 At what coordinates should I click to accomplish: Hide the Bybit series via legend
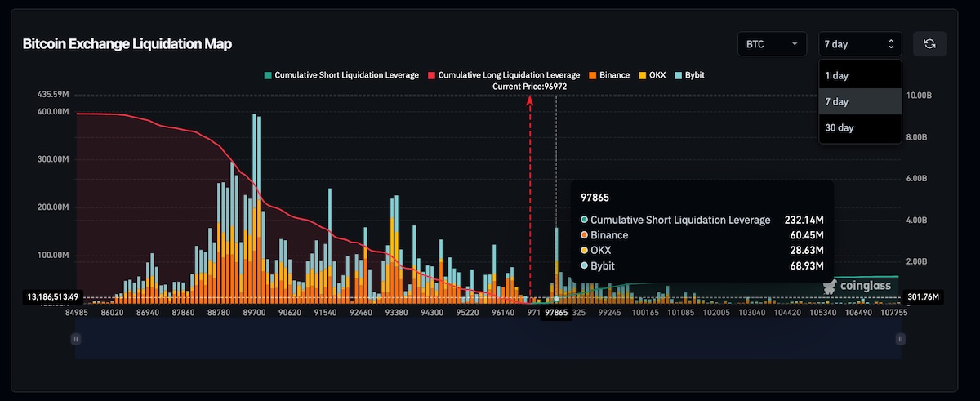click(689, 75)
